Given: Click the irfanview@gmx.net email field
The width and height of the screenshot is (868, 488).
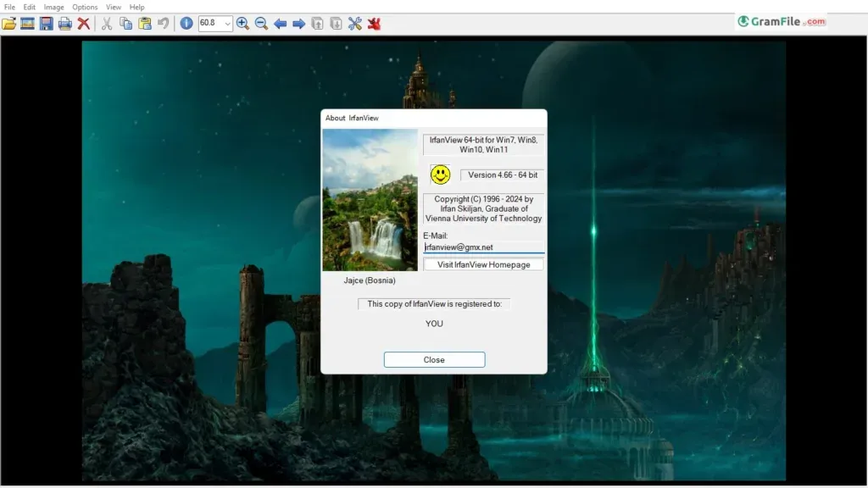Looking at the screenshot, I should pos(484,247).
